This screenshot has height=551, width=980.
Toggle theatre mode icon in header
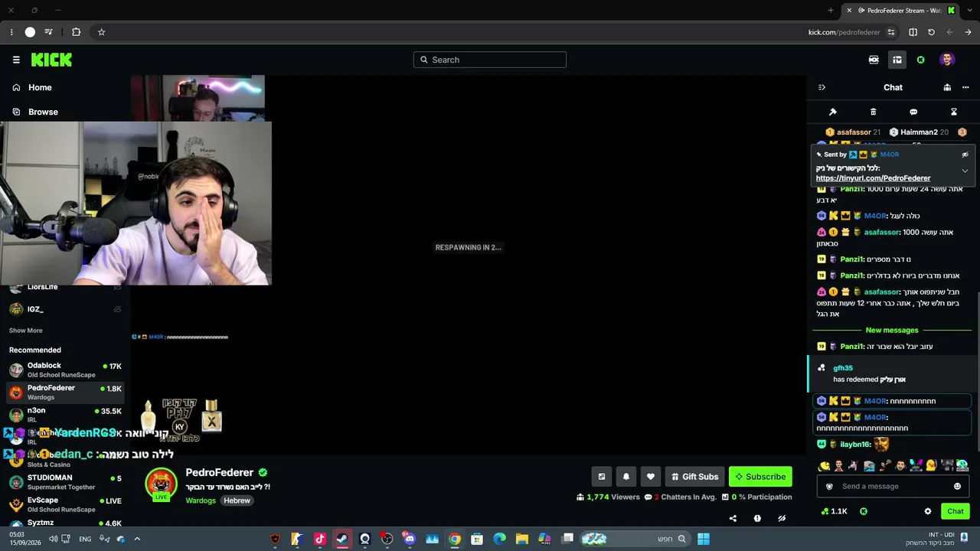tap(874, 60)
